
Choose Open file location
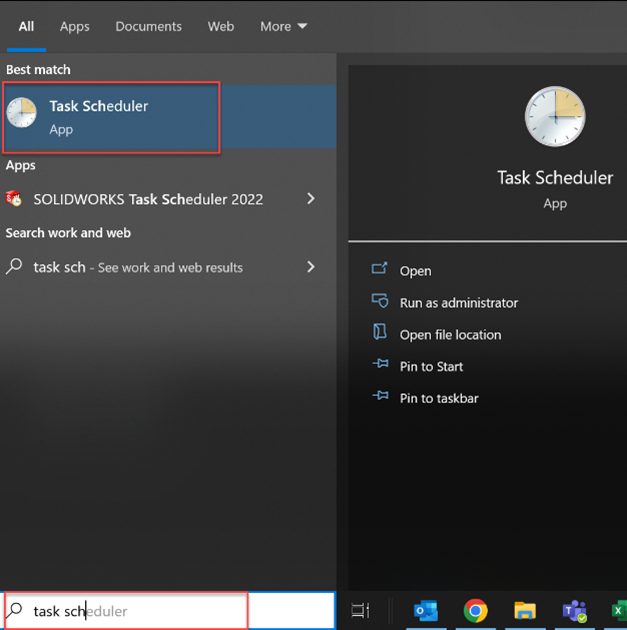point(450,335)
